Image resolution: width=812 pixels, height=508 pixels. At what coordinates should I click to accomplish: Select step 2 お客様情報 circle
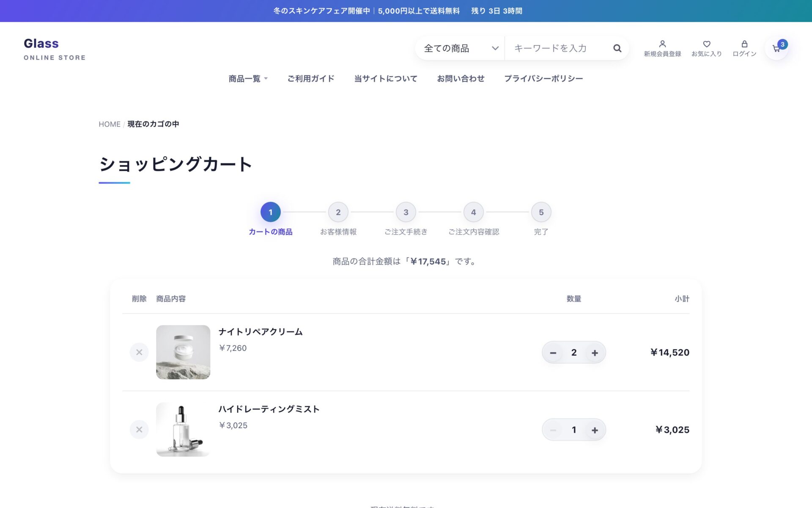click(x=338, y=212)
